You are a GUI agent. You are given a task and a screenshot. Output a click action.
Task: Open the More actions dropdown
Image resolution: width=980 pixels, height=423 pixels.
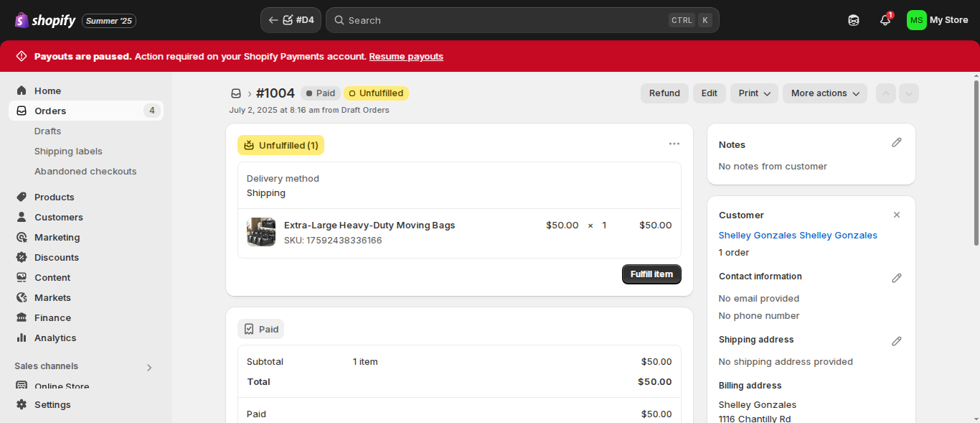pyautogui.click(x=825, y=93)
